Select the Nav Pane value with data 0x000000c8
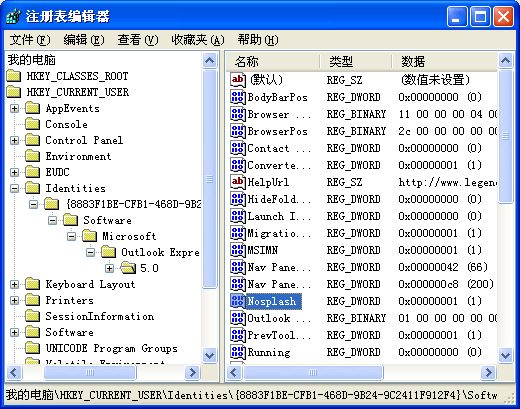Viewport: 520px width, 409px height. tap(279, 284)
